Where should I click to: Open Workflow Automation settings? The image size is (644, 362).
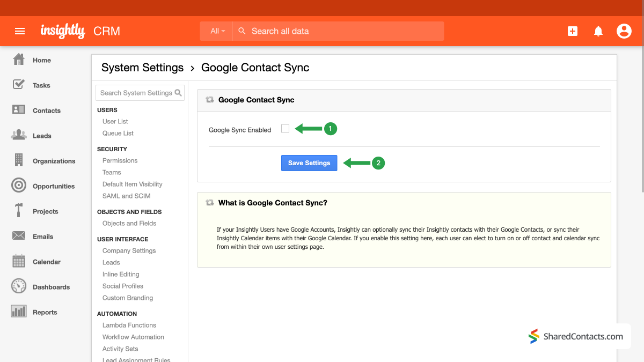pyautogui.click(x=133, y=337)
